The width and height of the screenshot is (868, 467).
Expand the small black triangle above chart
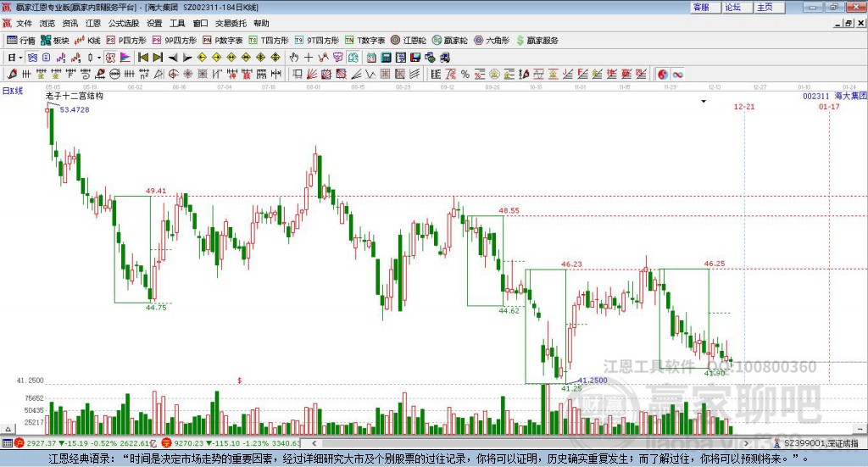[x=704, y=101]
